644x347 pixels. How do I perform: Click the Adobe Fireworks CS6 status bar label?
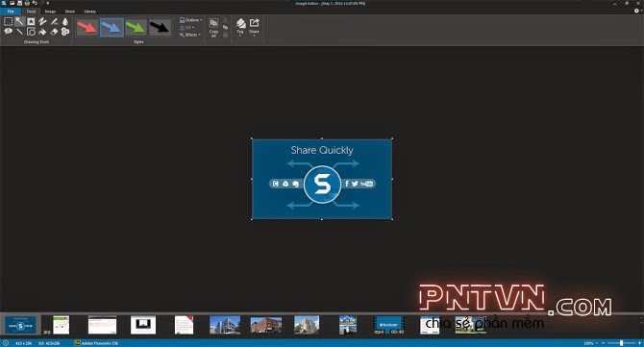point(100,343)
